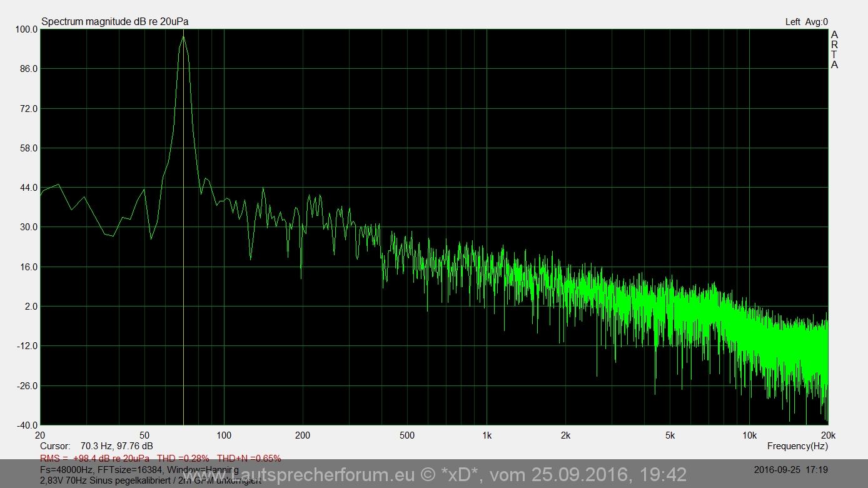Click the 'Frequency(Hz)' axis caption

797,446
